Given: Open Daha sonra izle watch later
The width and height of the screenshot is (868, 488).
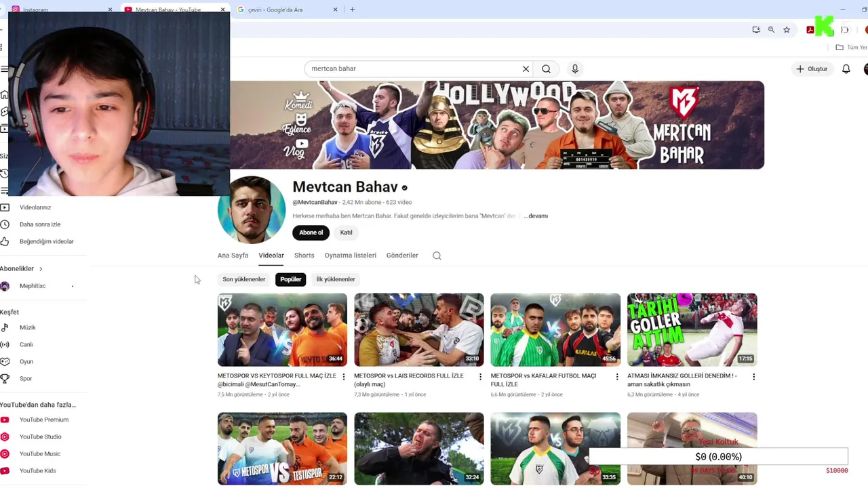Looking at the screenshot, I should pyautogui.click(x=39, y=224).
